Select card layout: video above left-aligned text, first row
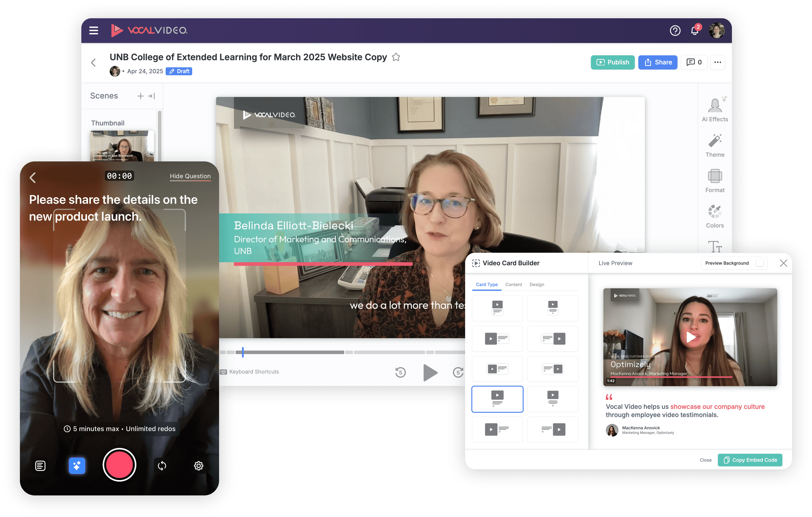Viewport: 812px width, 517px height. point(497,308)
